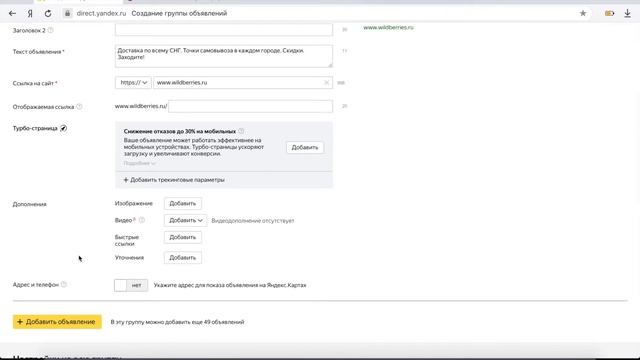Click the padlock site security icon
This screenshot has height=360, width=640.
point(67,13)
